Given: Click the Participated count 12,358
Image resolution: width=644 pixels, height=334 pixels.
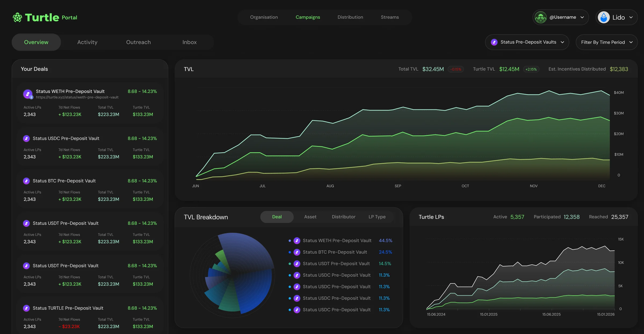Looking at the screenshot, I should pyautogui.click(x=571, y=217).
